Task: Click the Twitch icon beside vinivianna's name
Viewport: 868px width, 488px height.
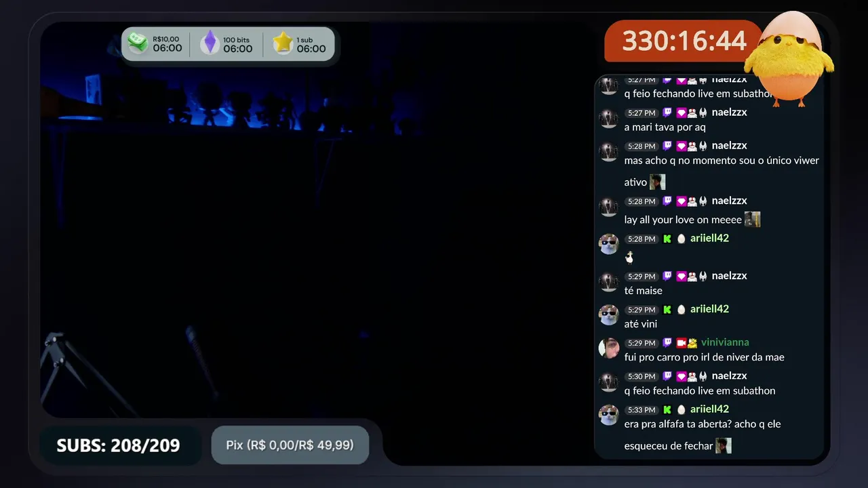Action: tap(667, 343)
